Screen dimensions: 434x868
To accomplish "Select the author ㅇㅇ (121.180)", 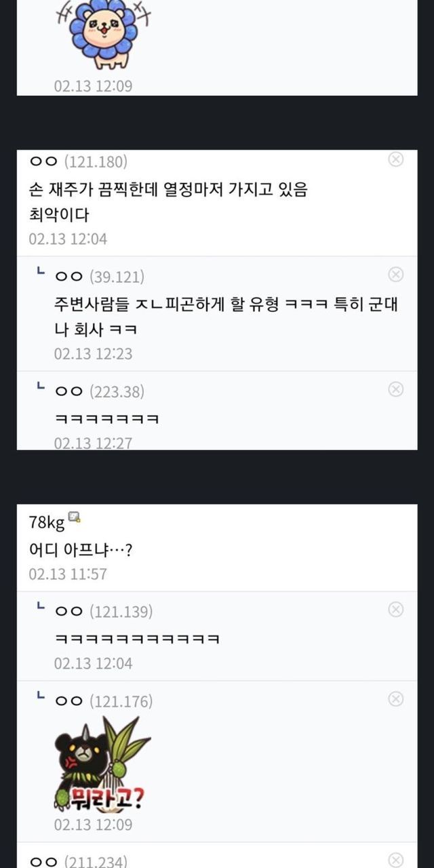I will click(78, 161).
